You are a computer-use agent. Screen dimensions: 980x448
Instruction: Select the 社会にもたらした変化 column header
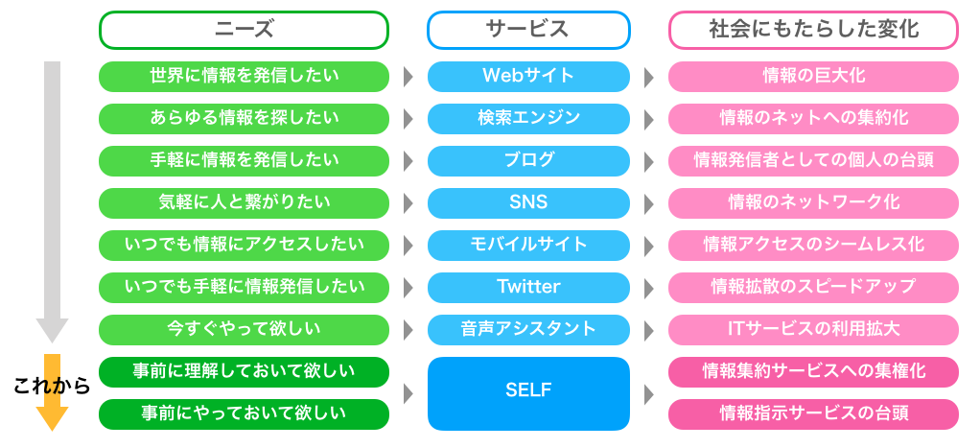point(813,30)
